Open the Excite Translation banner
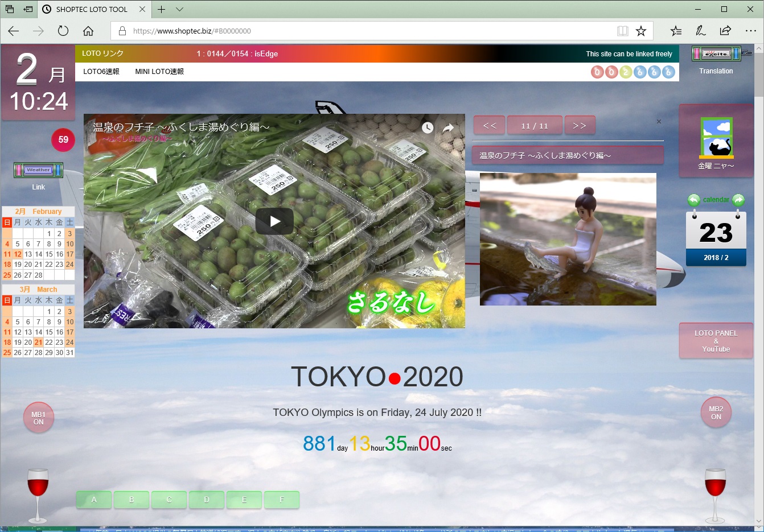Viewport: 764px width, 532px height. 716,54
